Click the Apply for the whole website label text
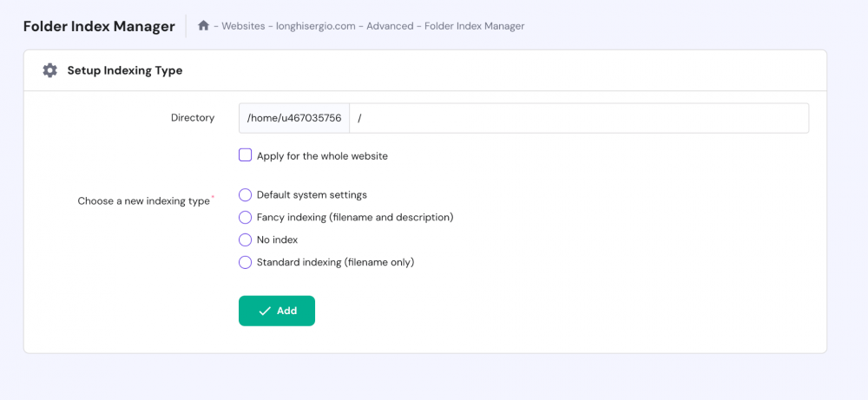The width and height of the screenshot is (868, 400). (x=322, y=156)
